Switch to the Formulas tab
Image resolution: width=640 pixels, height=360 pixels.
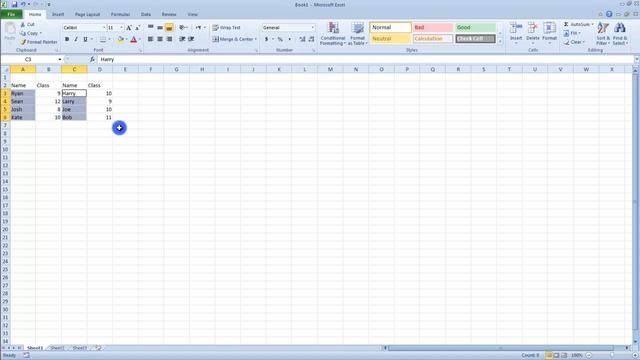pyautogui.click(x=120, y=14)
